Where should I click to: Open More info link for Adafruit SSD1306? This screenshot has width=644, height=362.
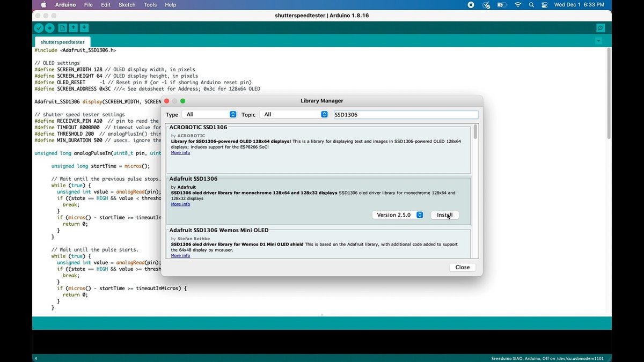point(180,204)
